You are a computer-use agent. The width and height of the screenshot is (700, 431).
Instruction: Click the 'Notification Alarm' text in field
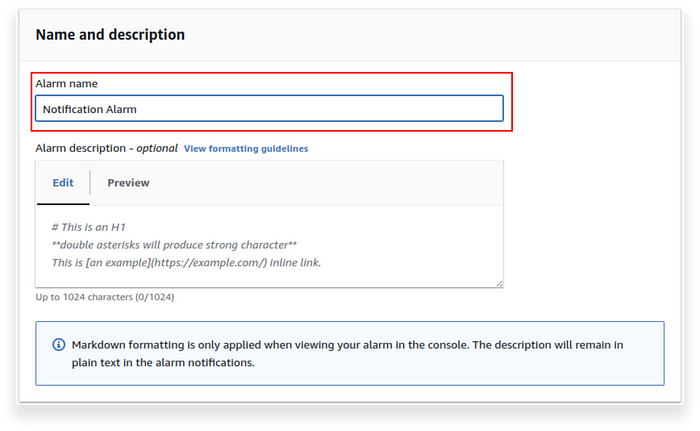tap(89, 109)
